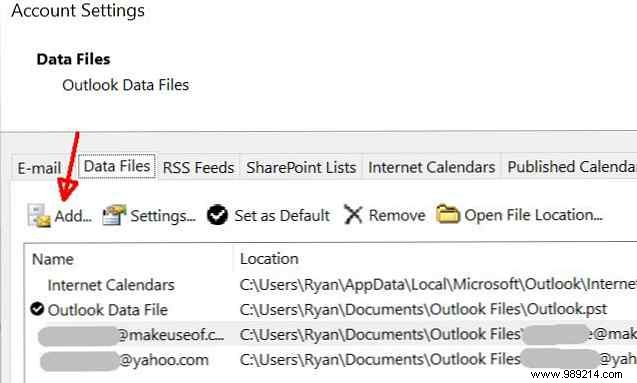Click the Open File Location folder icon
Image resolution: width=637 pixels, height=383 pixels.
pyautogui.click(x=448, y=214)
